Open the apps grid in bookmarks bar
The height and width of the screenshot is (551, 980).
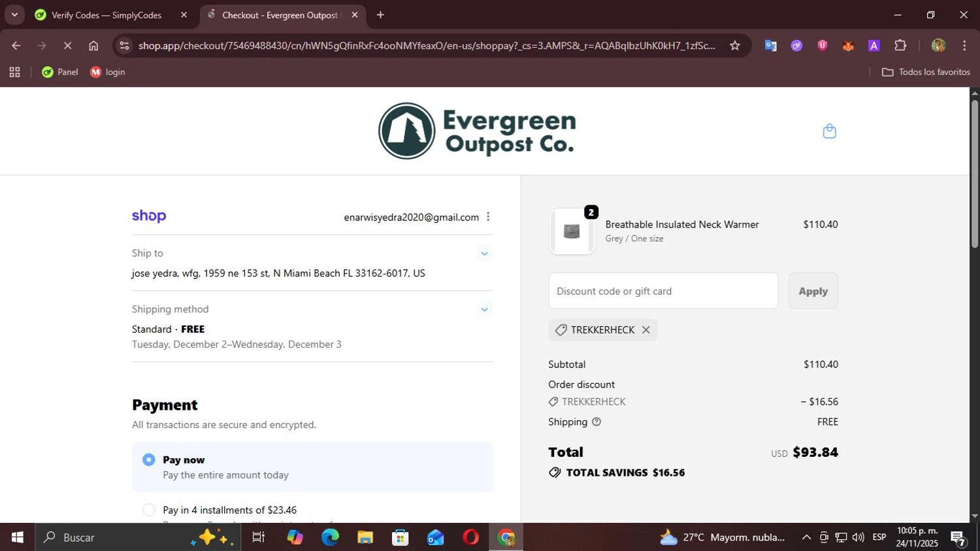pyautogui.click(x=14, y=72)
